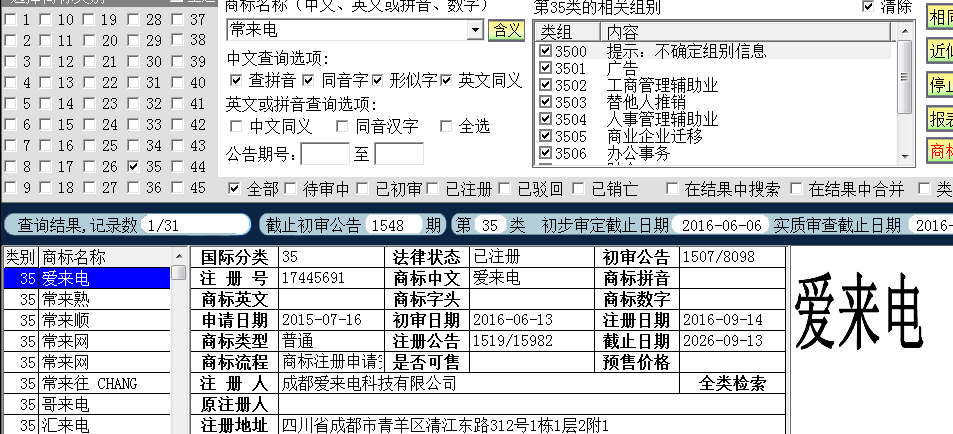Screen dimensions: 953x434
Task: Toggle 同音字 option
Action: [x=308, y=80]
